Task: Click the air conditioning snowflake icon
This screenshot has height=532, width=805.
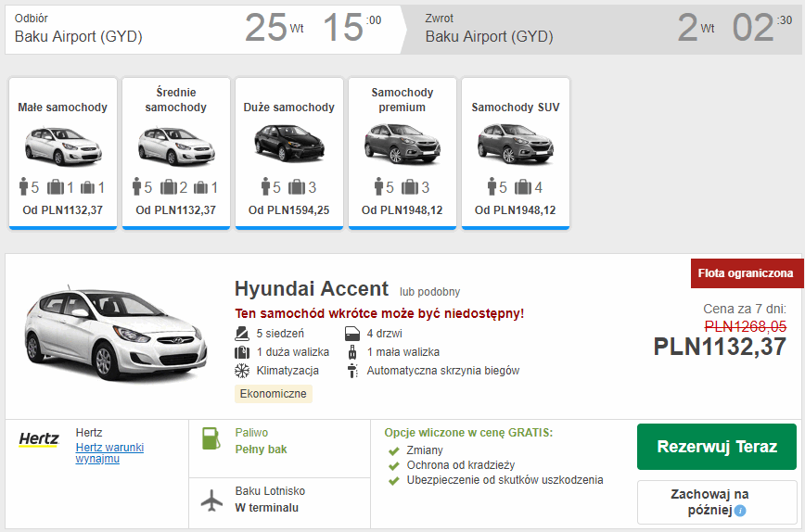Action: pyautogui.click(x=242, y=371)
